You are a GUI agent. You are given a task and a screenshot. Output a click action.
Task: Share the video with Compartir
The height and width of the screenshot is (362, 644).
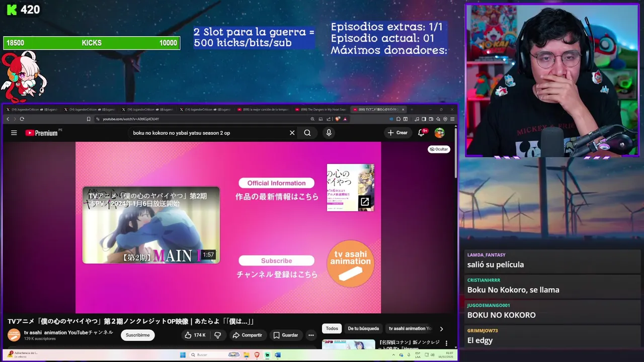(x=247, y=335)
